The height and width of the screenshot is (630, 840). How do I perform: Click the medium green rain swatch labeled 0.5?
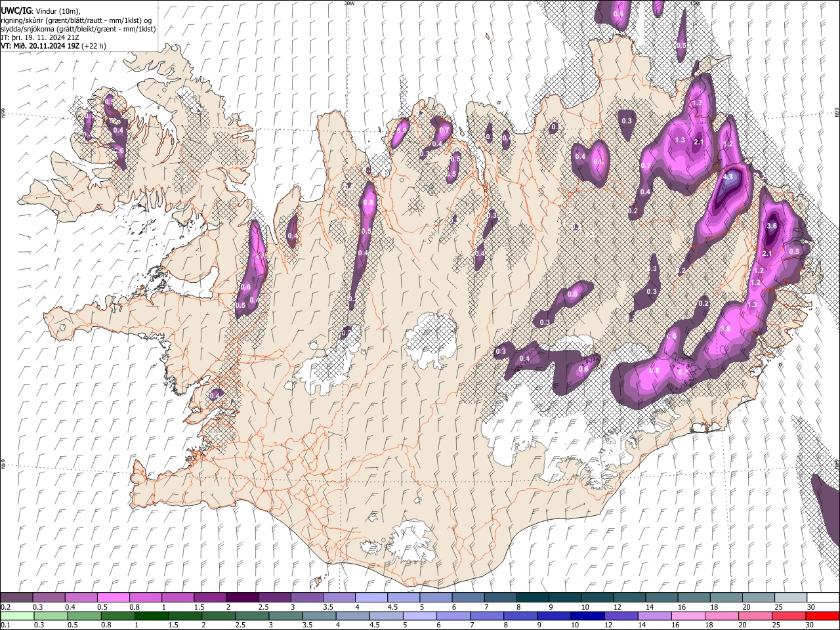tap(85, 616)
